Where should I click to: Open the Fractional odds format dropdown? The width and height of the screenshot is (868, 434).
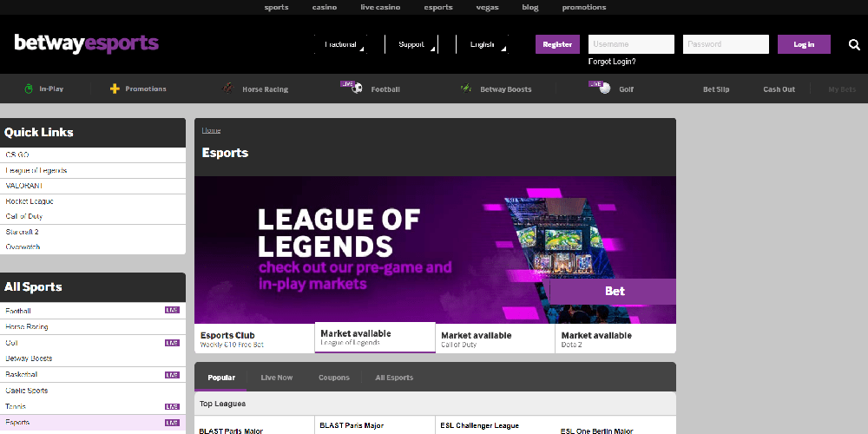tap(342, 44)
